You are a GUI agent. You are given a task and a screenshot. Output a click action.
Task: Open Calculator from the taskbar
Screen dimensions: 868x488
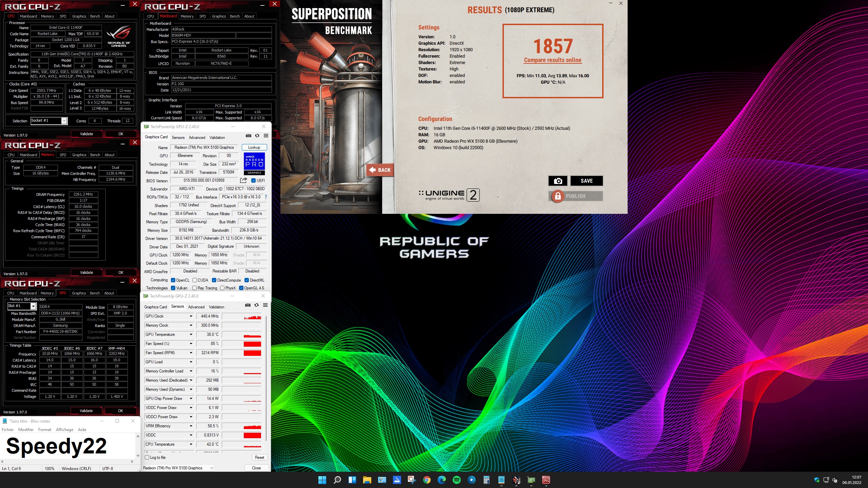(486, 480)
